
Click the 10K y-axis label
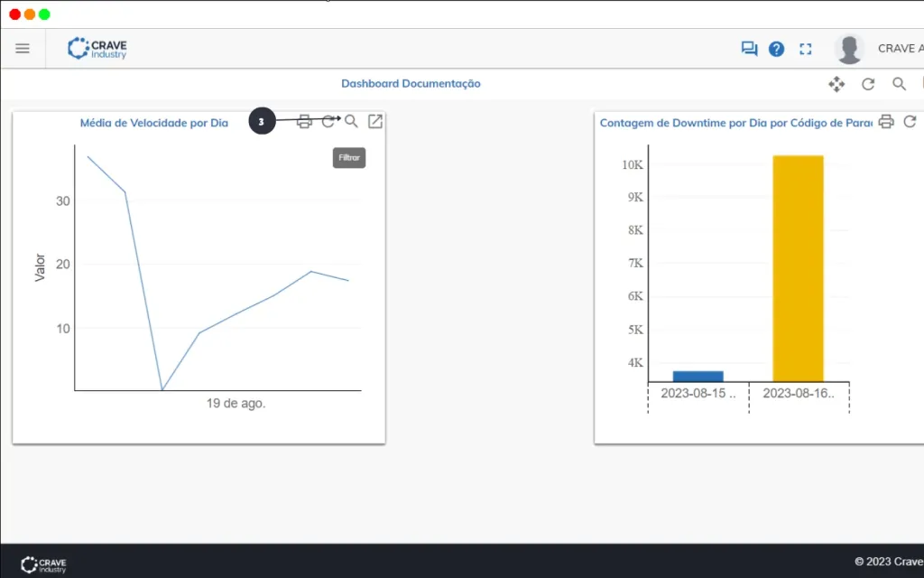pos(633,164)
